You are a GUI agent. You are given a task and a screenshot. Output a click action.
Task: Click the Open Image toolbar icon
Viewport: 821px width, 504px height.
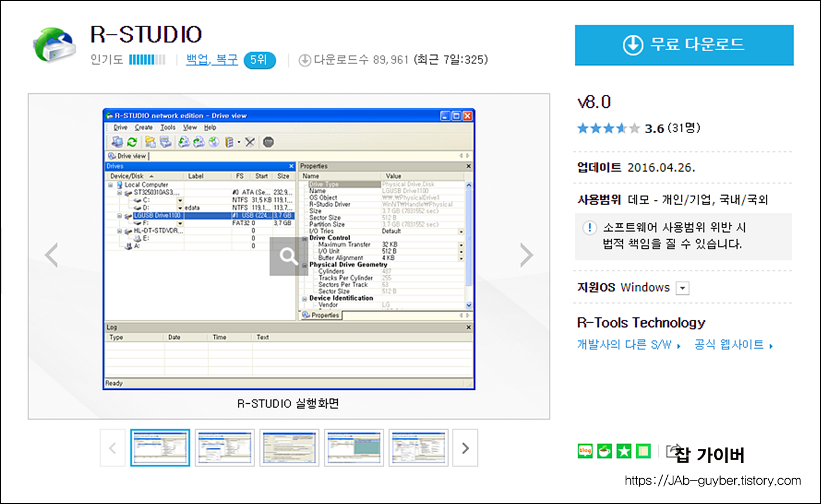point(198,142)
